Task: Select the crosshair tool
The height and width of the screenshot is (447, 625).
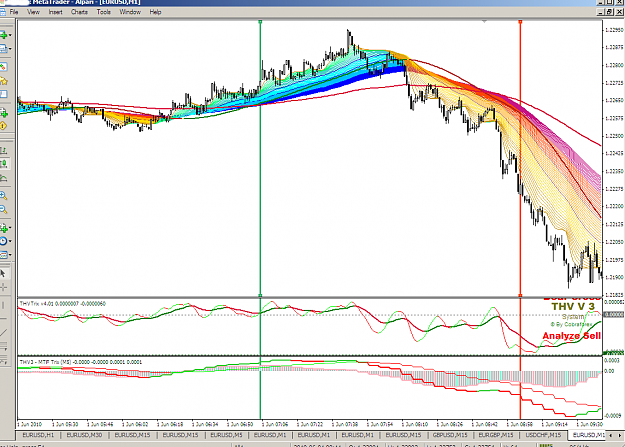Action: pyautogui.click(x=3, y=287)
